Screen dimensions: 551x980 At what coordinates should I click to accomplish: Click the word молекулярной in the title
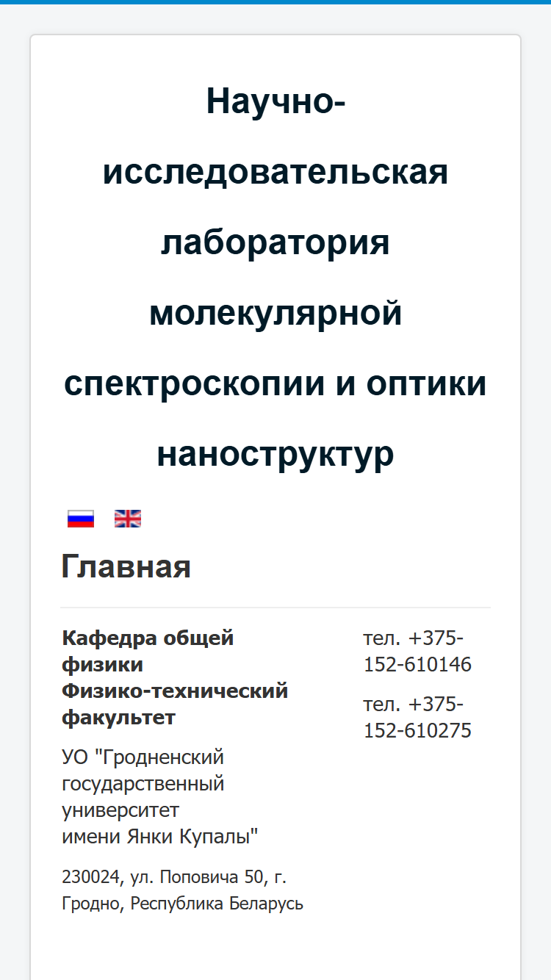[275, 314]
